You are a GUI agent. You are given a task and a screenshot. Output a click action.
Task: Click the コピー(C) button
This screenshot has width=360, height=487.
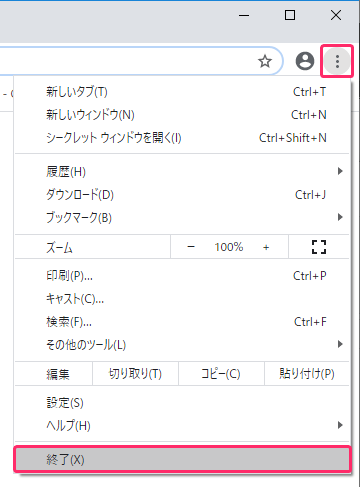[x=221, y=374]
